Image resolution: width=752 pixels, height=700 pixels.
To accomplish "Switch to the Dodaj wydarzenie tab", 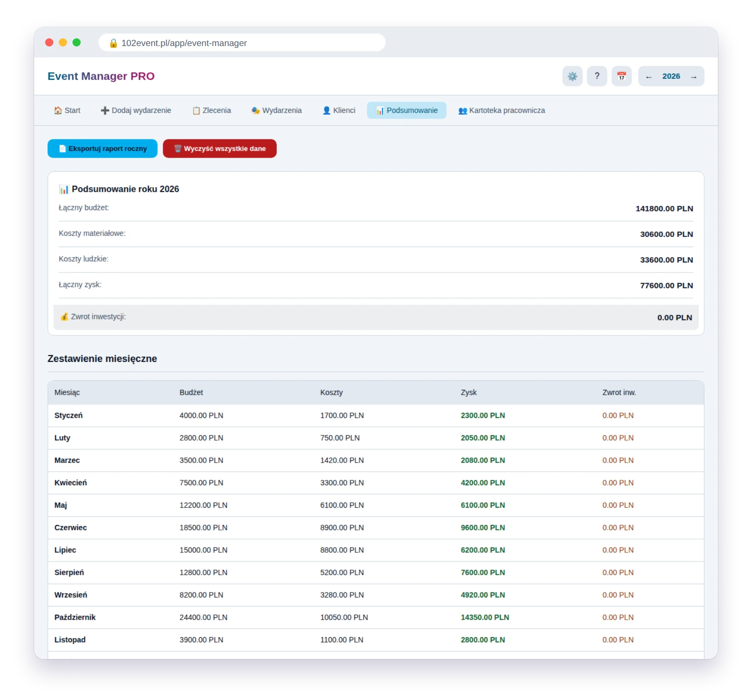I will tap(136, 110).
